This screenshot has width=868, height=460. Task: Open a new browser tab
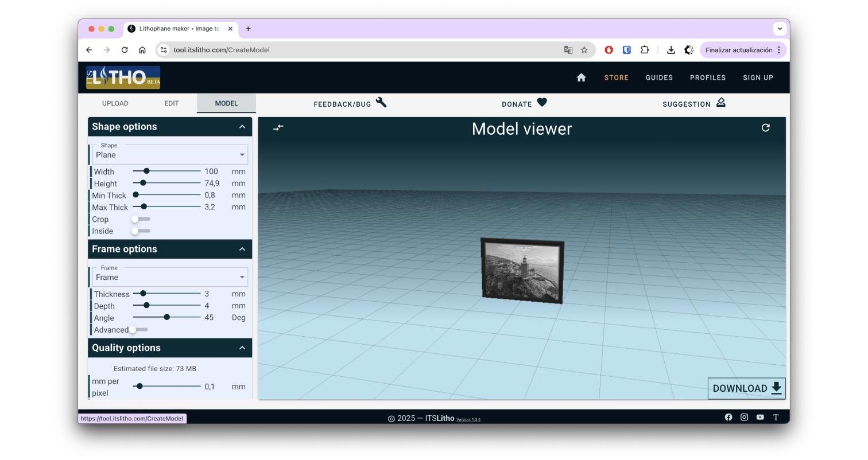click(x=248, y=29)
